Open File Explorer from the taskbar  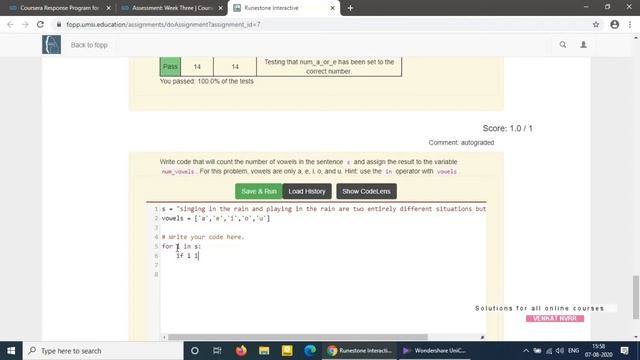coord(264,351)
